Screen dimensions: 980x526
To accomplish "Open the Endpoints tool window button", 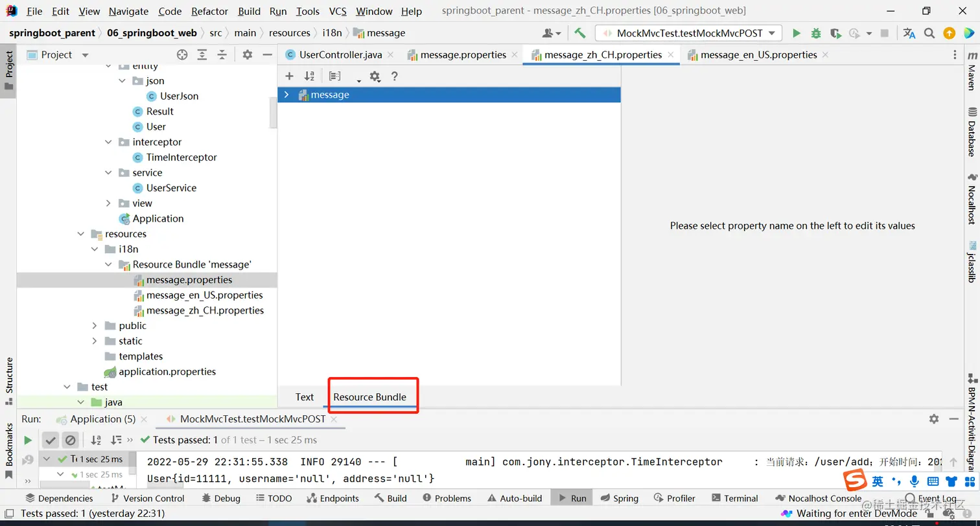I will pos(333,498).
